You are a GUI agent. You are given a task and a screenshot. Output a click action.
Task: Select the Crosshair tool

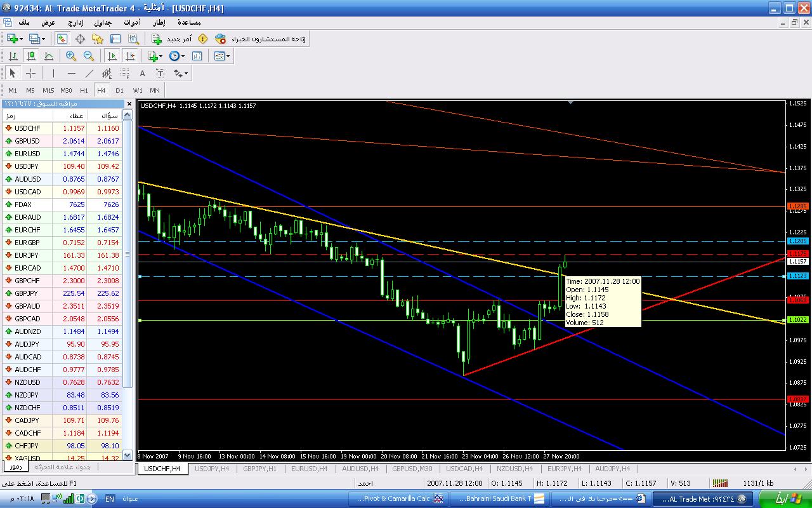30,73
